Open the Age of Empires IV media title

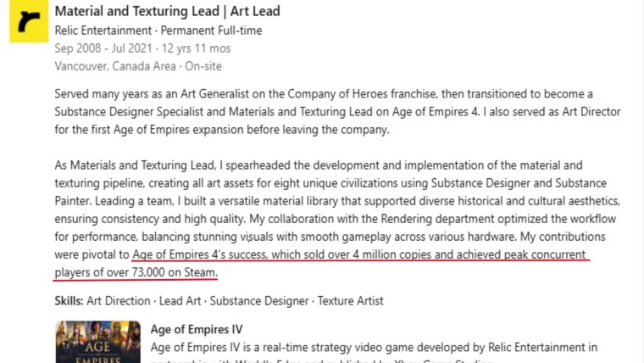[x=197, y=329]
